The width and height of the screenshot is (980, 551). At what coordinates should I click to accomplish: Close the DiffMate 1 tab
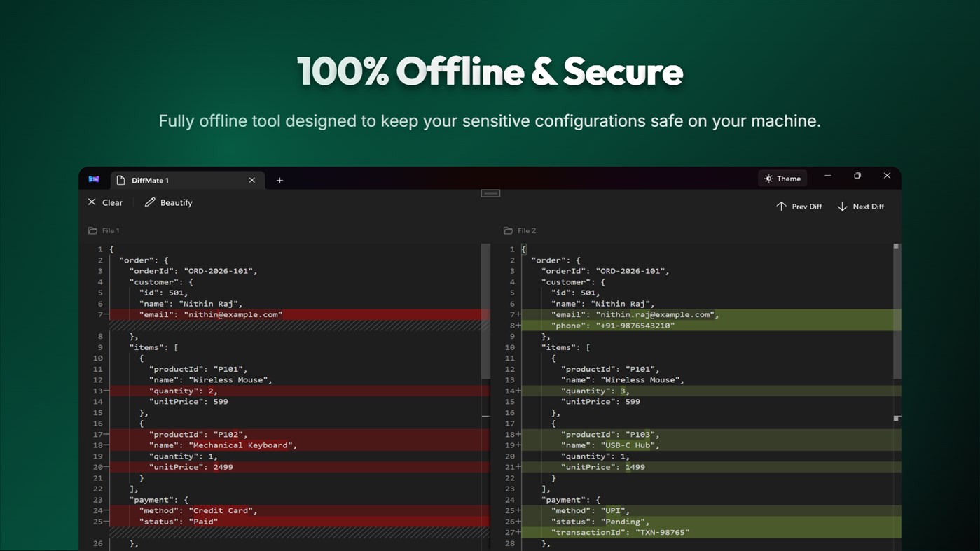pos(251,180)
